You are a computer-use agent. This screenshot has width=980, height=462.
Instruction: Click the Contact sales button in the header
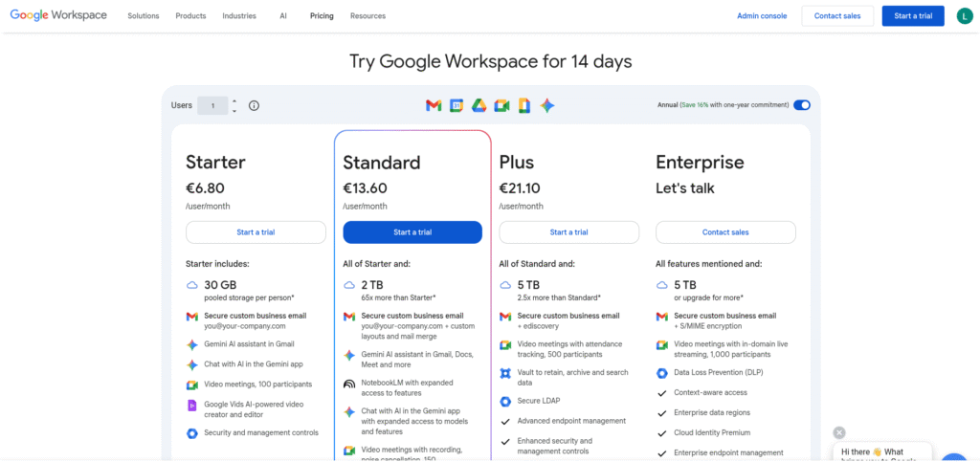(837, 16)
